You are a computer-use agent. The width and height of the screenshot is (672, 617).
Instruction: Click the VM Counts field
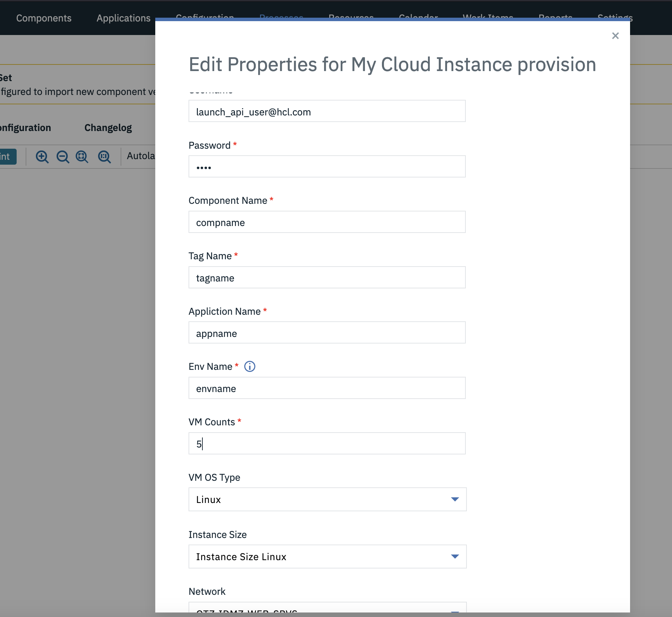[x=326, y=444]
